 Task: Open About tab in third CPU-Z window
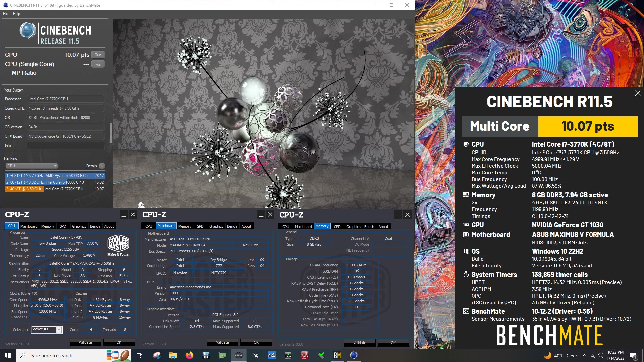(383, 227)
